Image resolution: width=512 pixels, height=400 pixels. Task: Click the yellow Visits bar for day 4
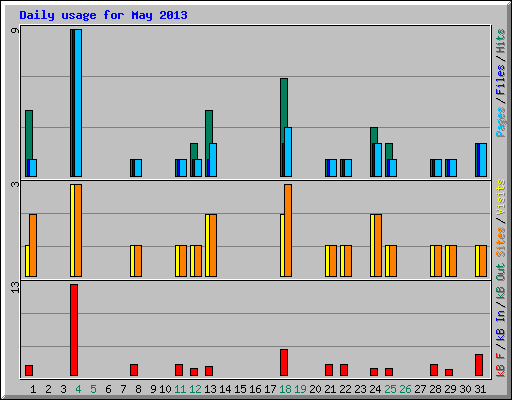pyautogui.click(x=72, y=230)
